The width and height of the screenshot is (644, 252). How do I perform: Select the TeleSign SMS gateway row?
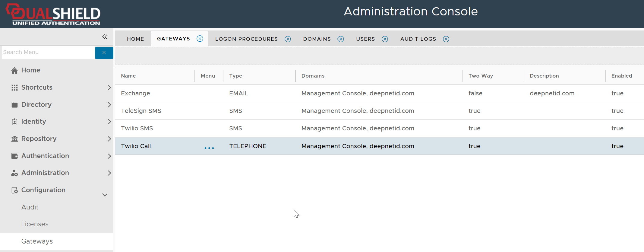click(141, 111)
